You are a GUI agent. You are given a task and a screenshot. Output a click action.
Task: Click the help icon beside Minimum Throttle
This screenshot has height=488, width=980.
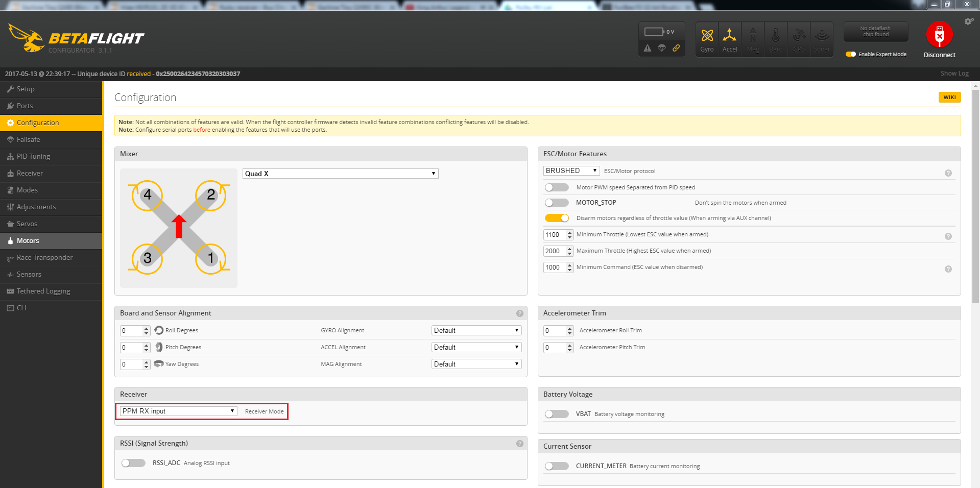pos(948,236)
